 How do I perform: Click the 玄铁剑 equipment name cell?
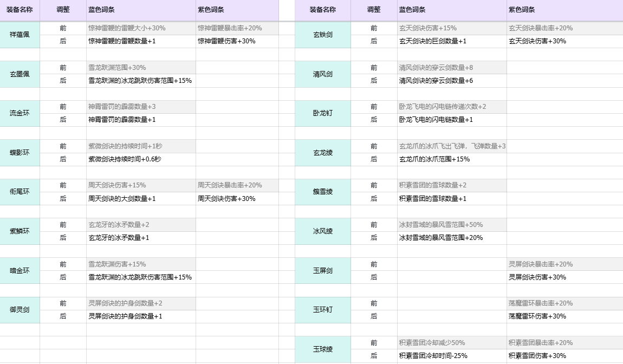click(x=323, y=35)
